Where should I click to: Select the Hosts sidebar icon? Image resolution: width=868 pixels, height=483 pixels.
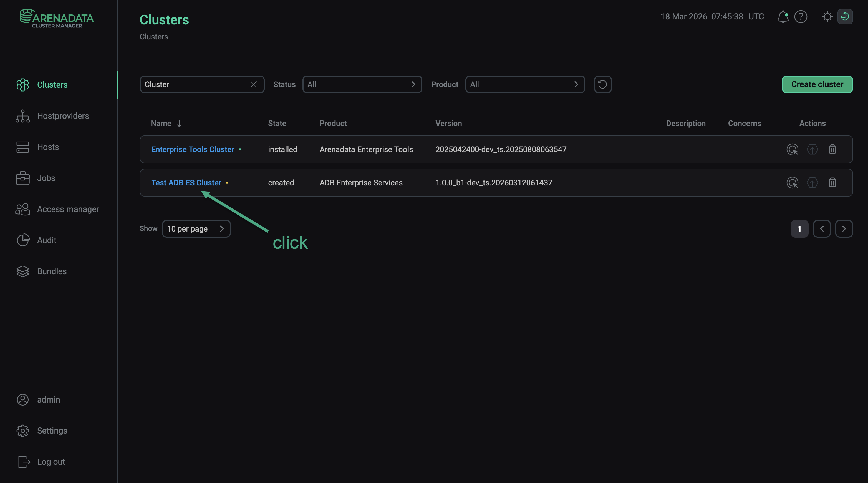(22, 147)
